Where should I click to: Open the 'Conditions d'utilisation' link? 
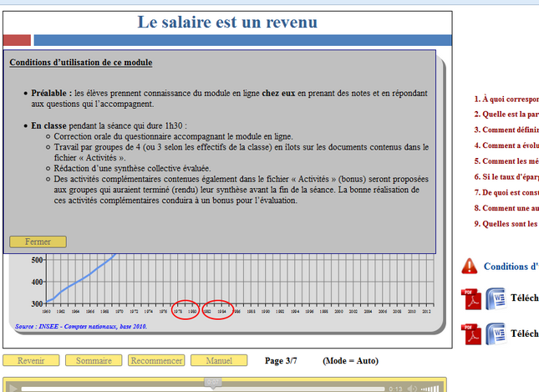pyautogui.click(x=511, y=267)
